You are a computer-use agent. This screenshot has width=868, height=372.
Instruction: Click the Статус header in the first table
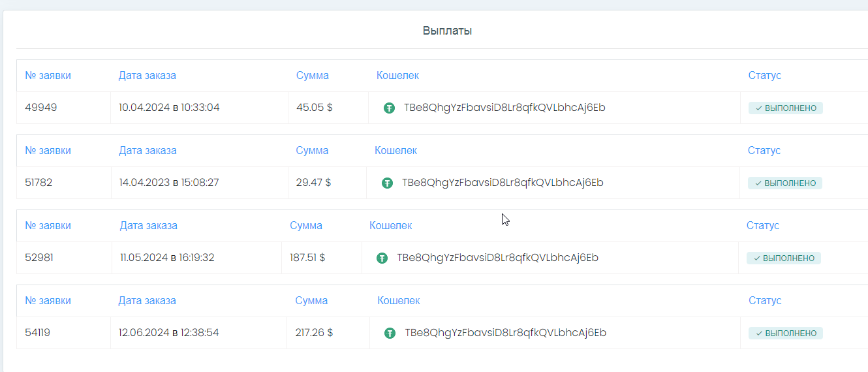pyautogui.click(x=765, y=75)
